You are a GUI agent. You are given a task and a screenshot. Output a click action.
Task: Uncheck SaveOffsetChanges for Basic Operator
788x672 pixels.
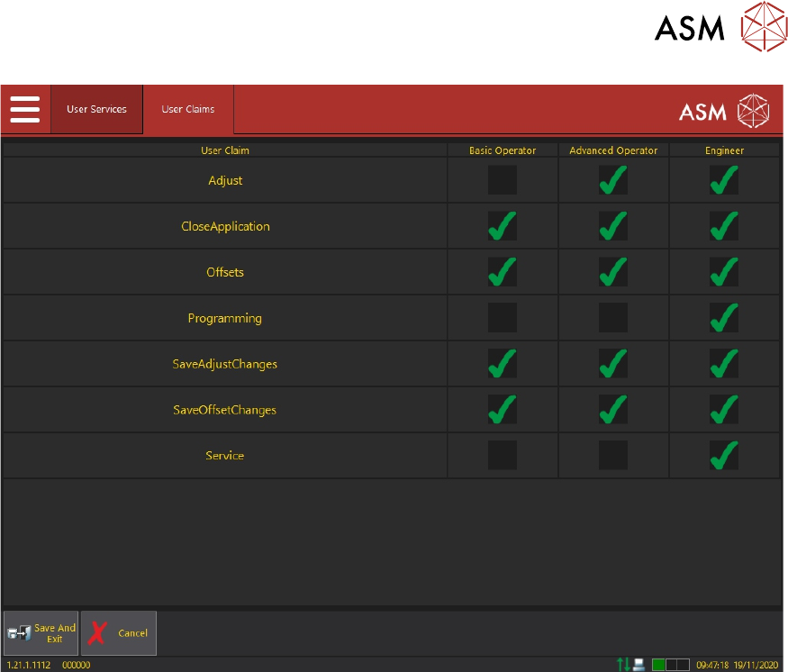point(503,410)
